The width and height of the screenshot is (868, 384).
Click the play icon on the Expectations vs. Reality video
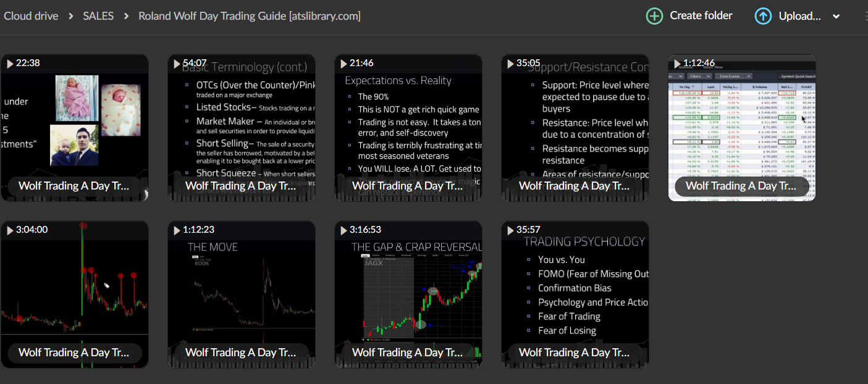coord(343,62)
